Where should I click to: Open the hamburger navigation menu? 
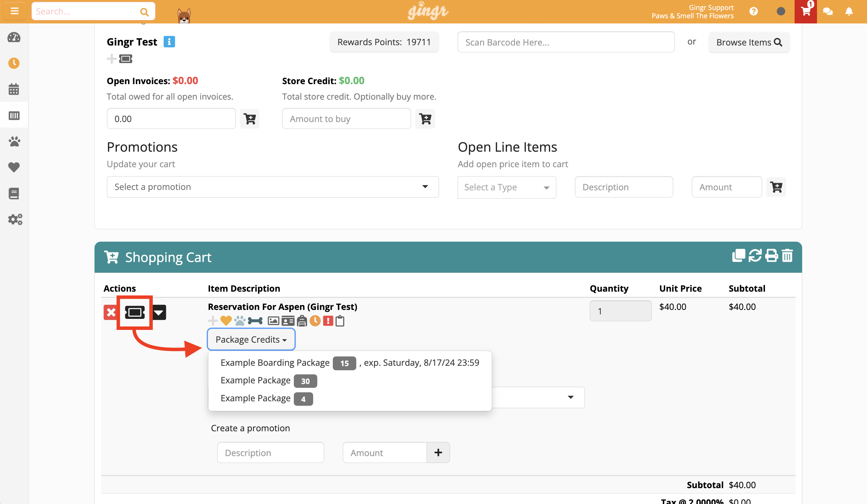[x=14, y=11]
